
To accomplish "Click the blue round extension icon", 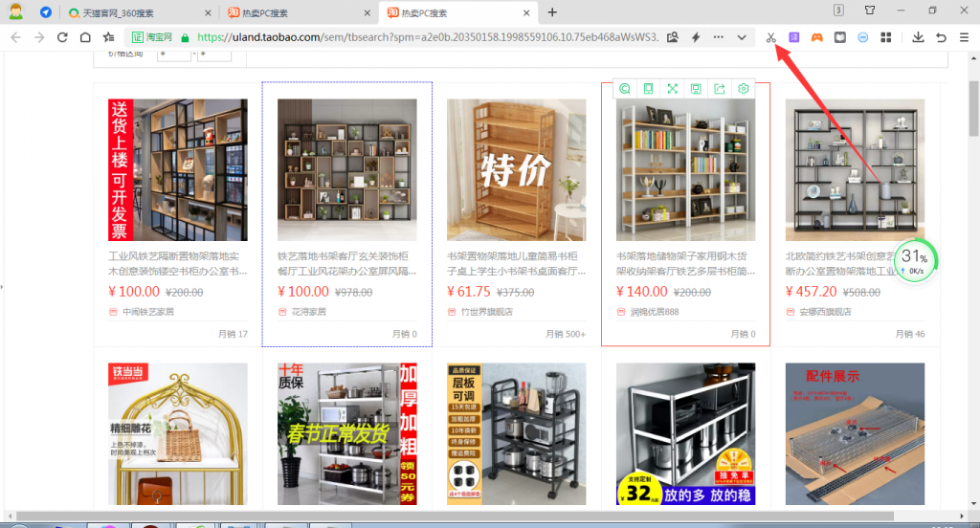I will (863, 37).
